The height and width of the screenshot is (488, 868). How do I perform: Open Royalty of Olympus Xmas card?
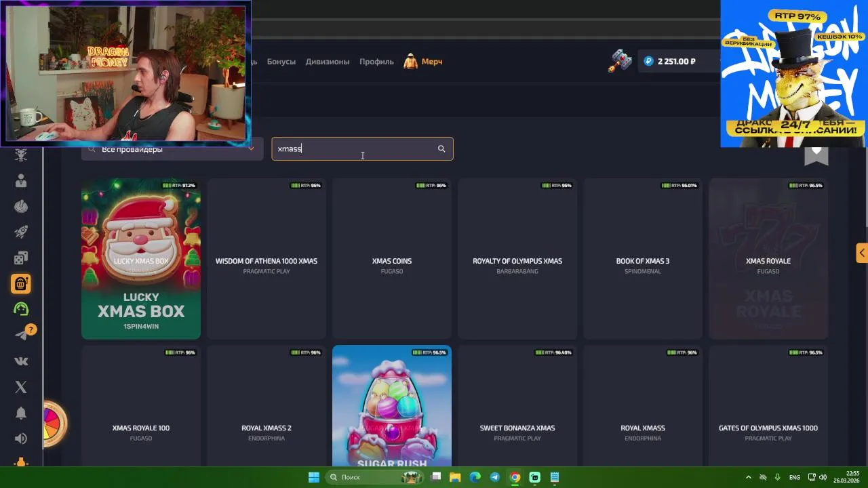[x=517, y=259]
